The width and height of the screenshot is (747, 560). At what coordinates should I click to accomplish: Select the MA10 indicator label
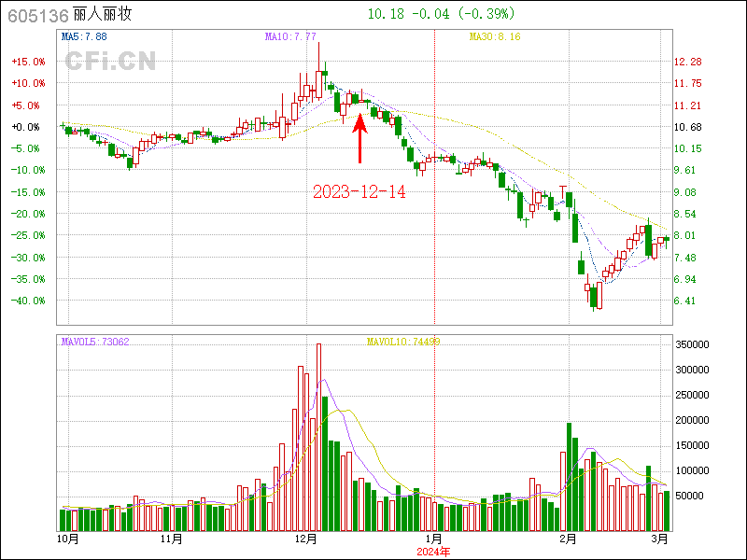290,36
